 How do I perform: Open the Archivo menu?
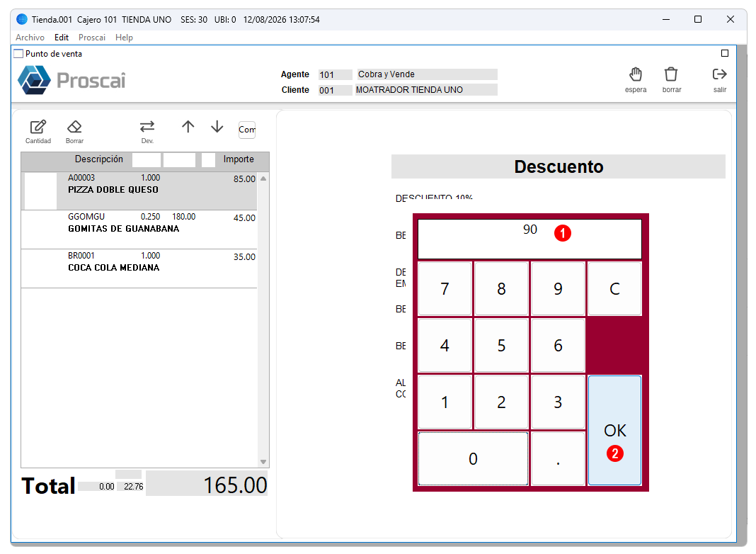pos(30,37)
